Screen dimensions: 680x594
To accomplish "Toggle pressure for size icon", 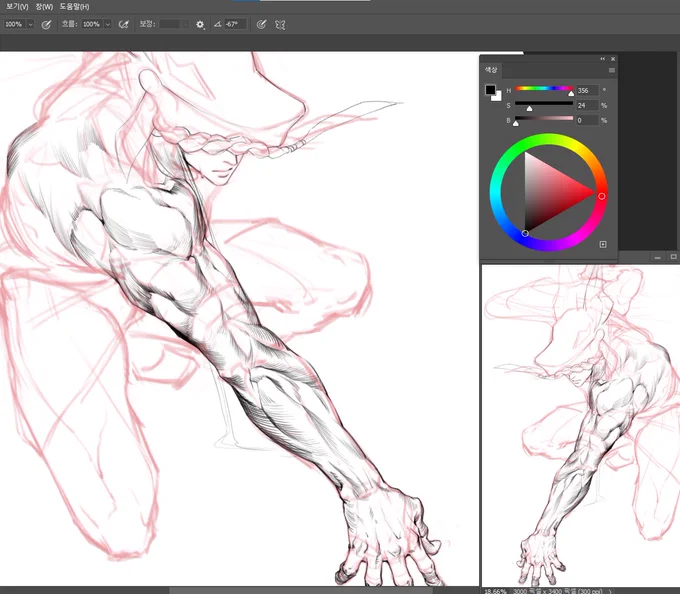I will 261,25.
